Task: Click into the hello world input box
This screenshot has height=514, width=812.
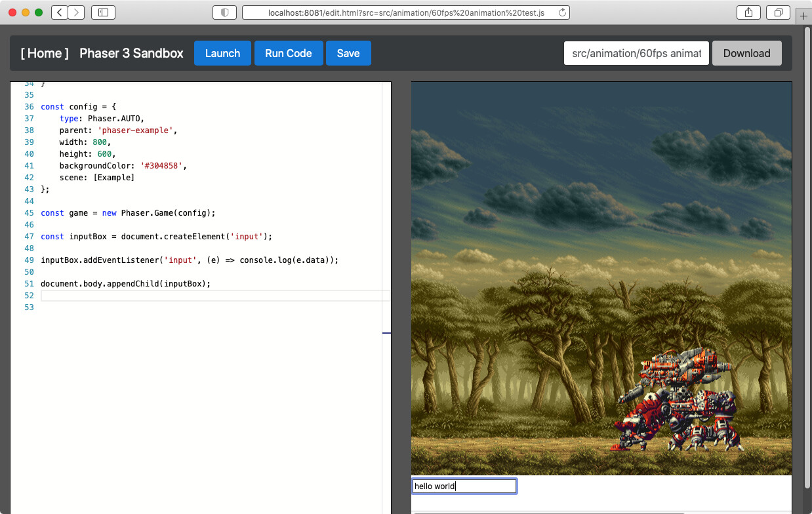Action: pos(464,486)
